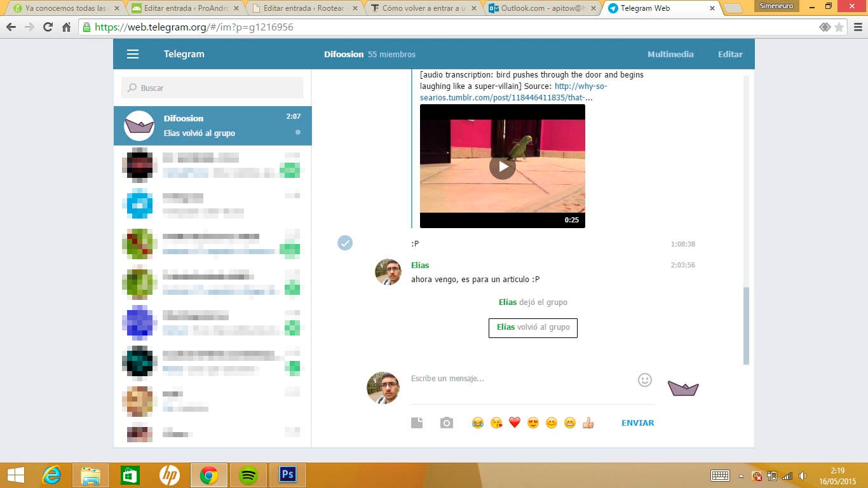Insert the kissing face emoji
This screenshot has width=868, height=488.
pyautogui.click(x=496, y=423)
